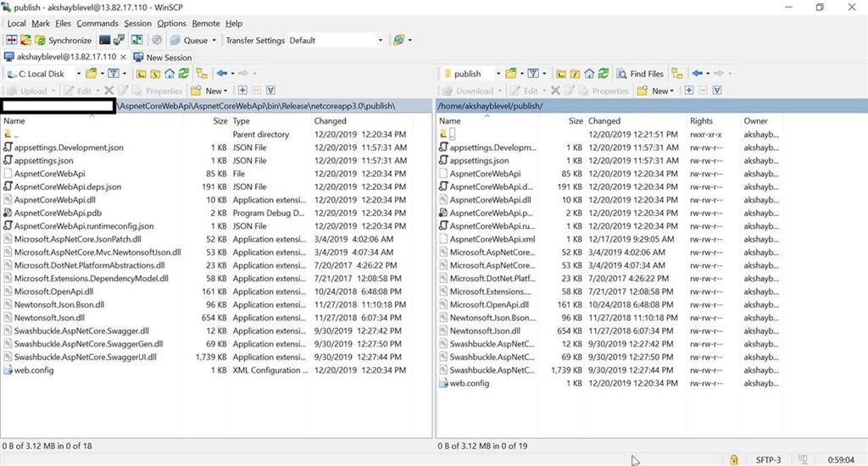Sort local panel by Type column
The height and width of the screenshot is (466, 868).
pyautogui.click(x=270, y=120)
